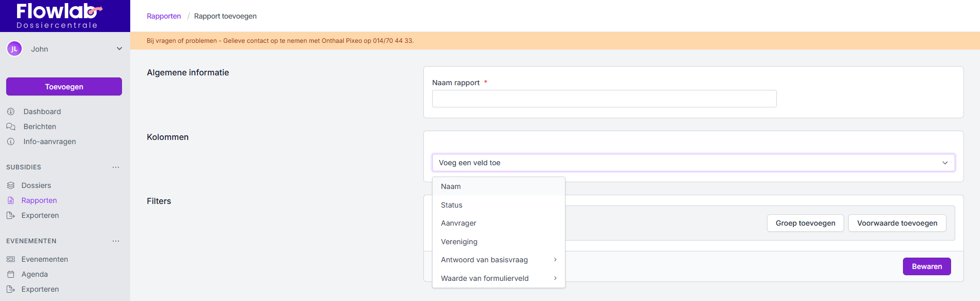Expand the 'Antwoord van basisvraag' submenu
Image resolution: width=980 pixels, height=301 pixels.
click(x=555, y=260)
